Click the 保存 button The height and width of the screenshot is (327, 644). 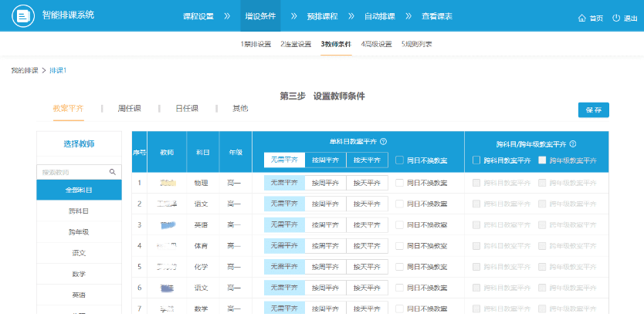(594, 110)
